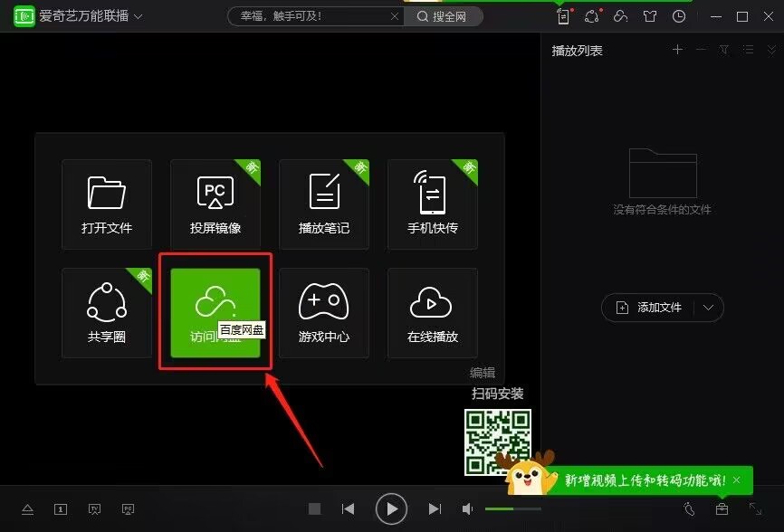Click the Baidu cloud icon in the title bar

620,15
